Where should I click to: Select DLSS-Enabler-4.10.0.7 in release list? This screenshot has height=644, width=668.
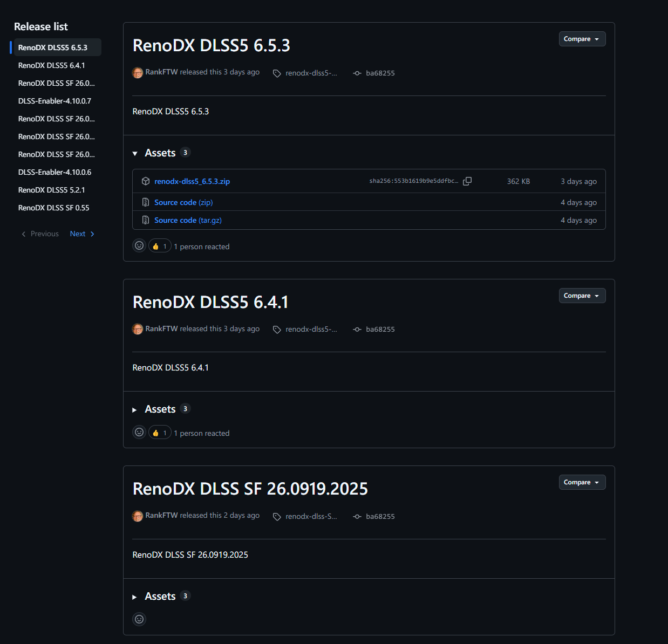click(x=55, y=101)
